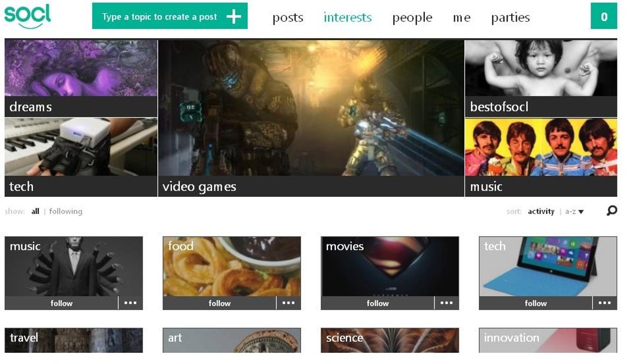Type a topic input field
Image resolution: width=635 pixels, height=364 pixels.
(159, 16)
